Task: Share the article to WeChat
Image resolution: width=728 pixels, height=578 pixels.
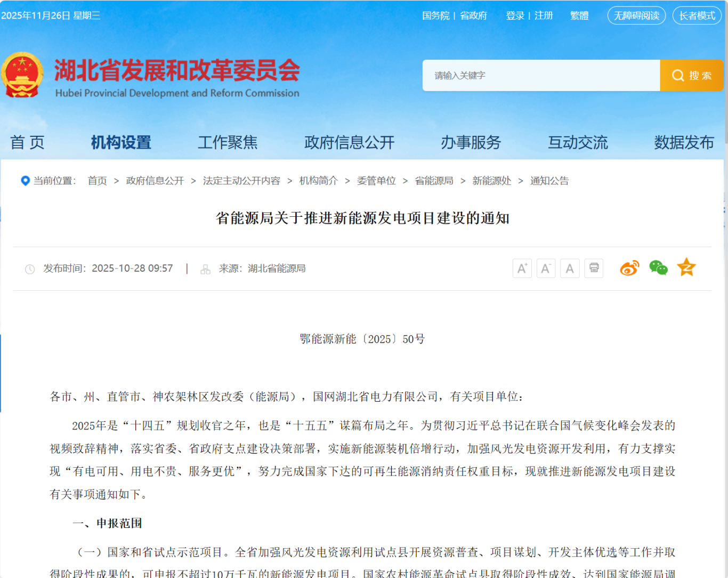Action: pyautogui.click(x=658, y=268)
